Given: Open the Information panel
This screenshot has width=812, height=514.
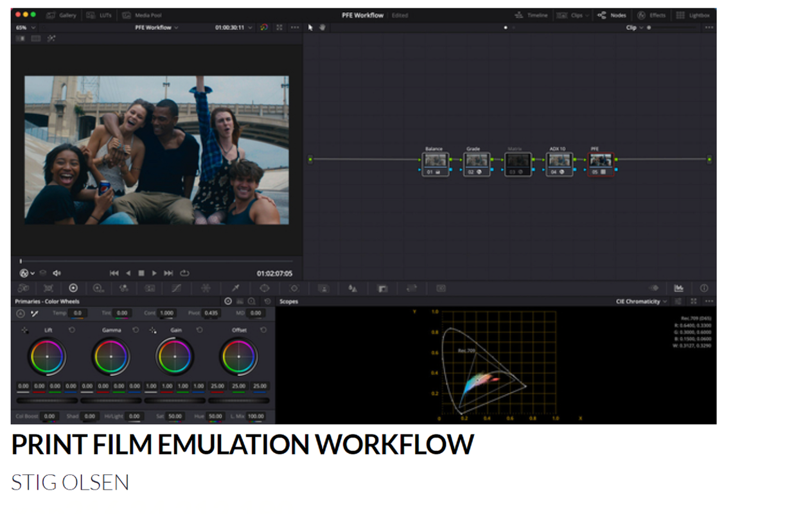Looking at the screenshot, I should [704, 288].
